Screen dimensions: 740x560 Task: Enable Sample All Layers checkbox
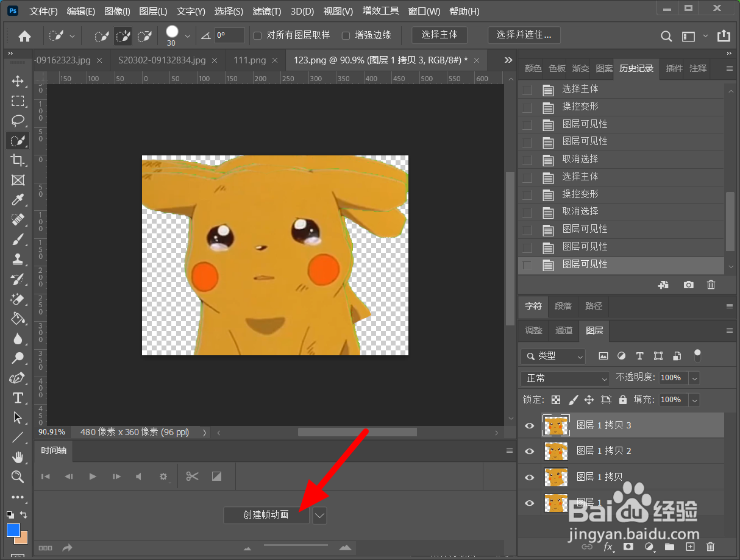tap(258, 35)
